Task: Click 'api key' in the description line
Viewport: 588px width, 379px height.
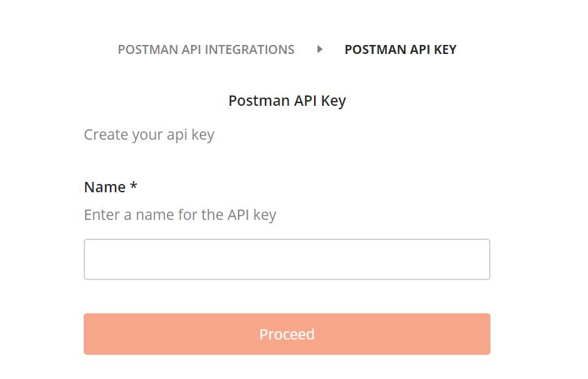Action: click(191, 134)
